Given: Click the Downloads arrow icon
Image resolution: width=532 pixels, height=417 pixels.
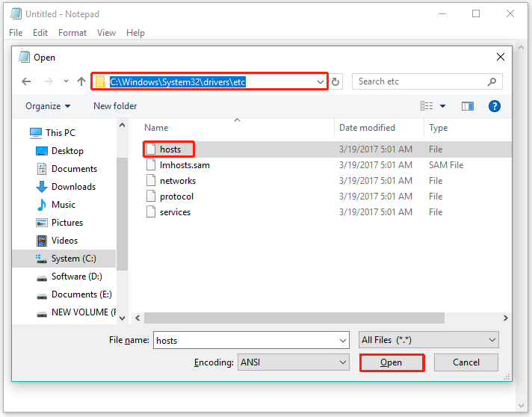Looking at the screenshot, I should click(x=42, y=187).
